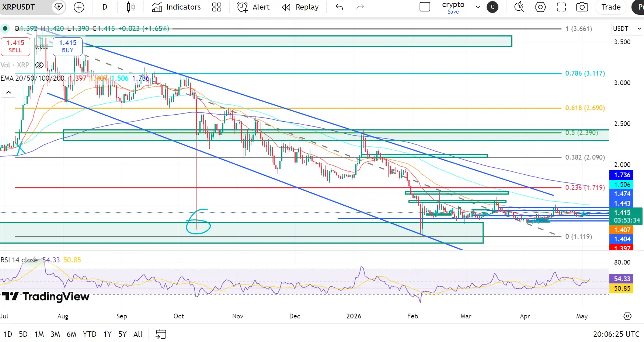Click the 0.236 (1.719) Fibonacci level label
Screen dimensions: 644x342
point(585,188)
